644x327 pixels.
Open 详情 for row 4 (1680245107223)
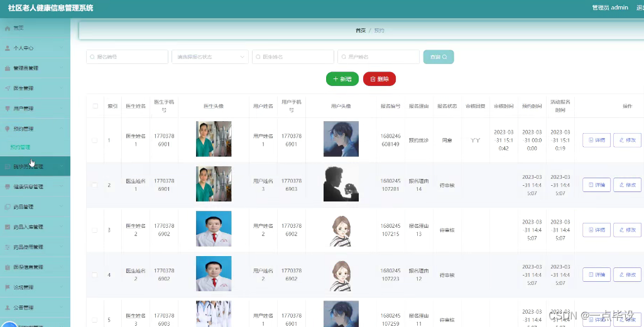click(x=596, y=275)
